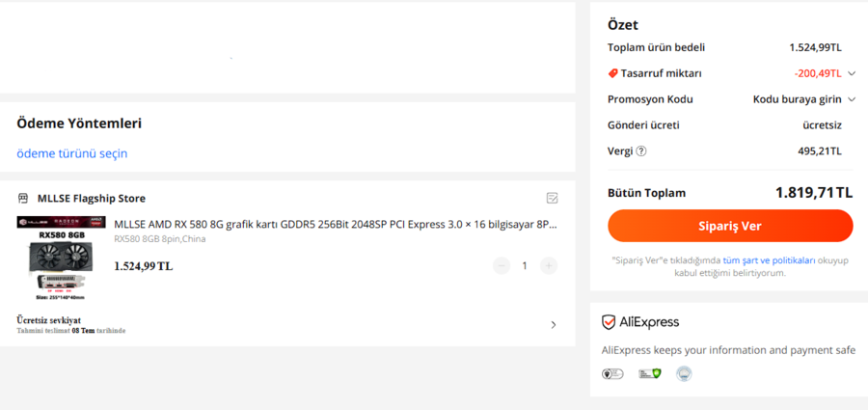
Task: Open the MLLSE Flagship Store name link
Action: click(92, 198)
